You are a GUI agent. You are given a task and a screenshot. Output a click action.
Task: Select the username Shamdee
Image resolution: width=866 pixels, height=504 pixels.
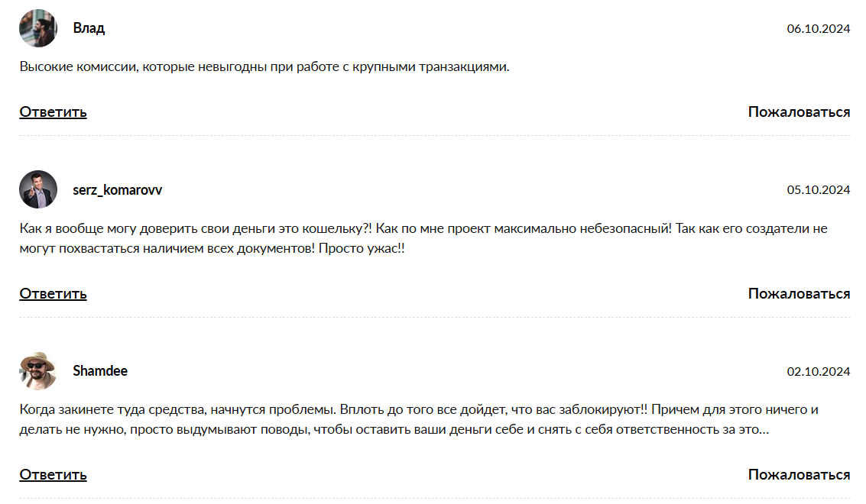[100, 371]
